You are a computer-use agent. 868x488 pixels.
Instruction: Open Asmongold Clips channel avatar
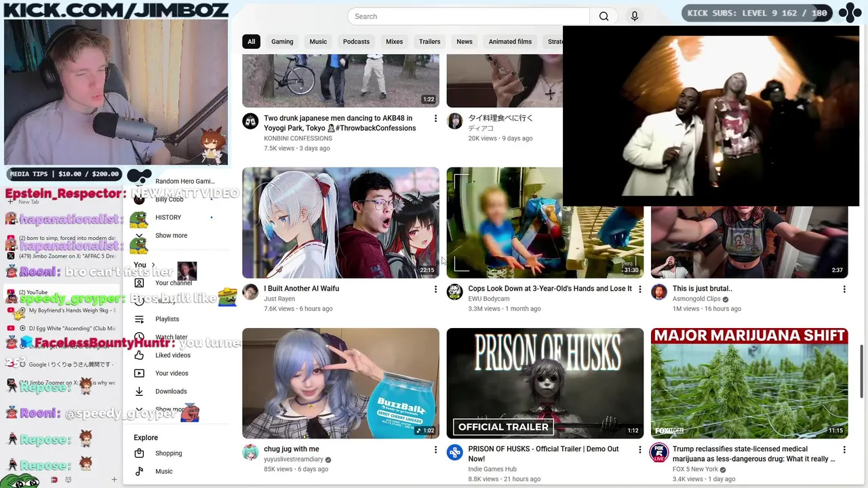(659, 292)
